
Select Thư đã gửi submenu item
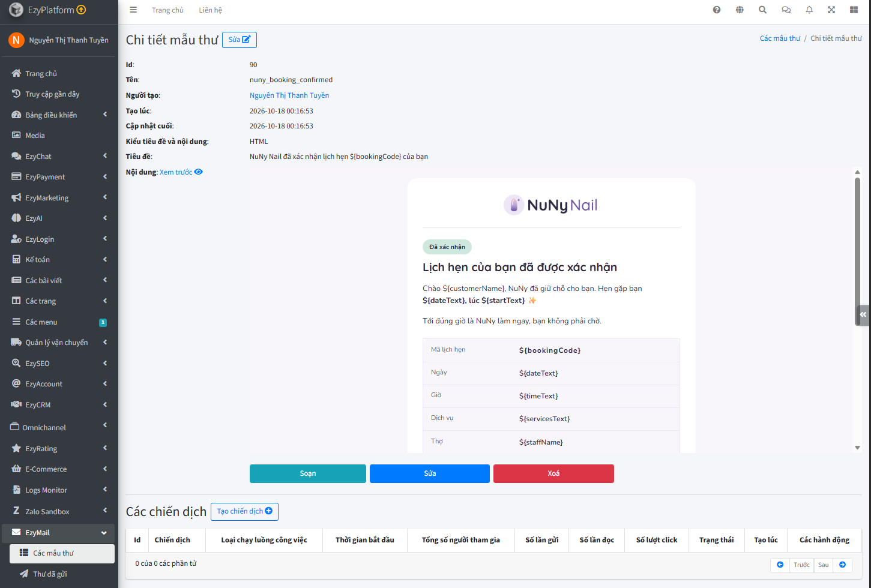pyautogui.click(x=62, y=574)
